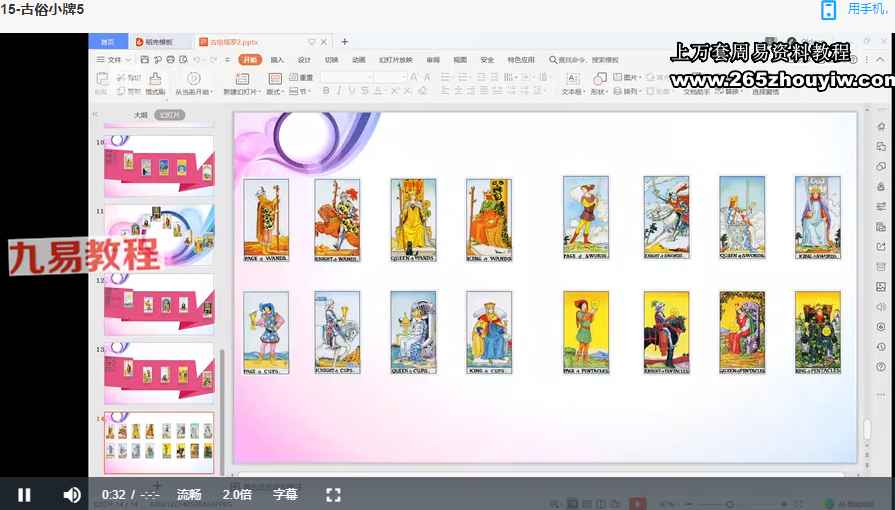Click the more dots icon in the right sidebar

tap(881, 395)
